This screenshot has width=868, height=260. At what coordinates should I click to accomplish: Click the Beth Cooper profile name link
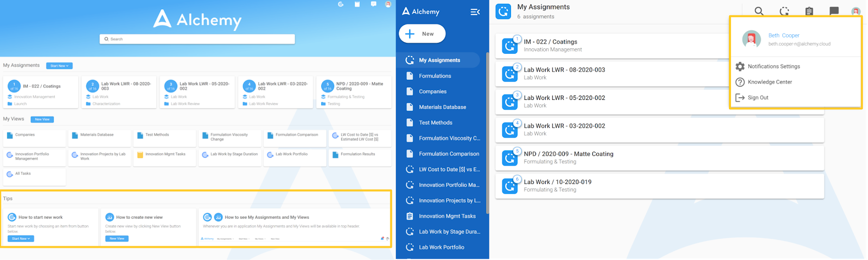[x=783, y=35]
